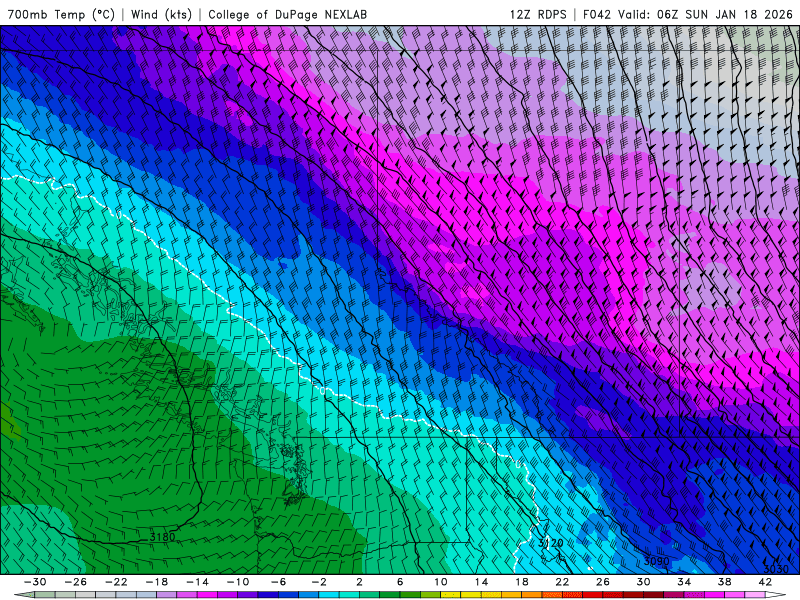Click the colorbar label 10

(x=440, y=582)
